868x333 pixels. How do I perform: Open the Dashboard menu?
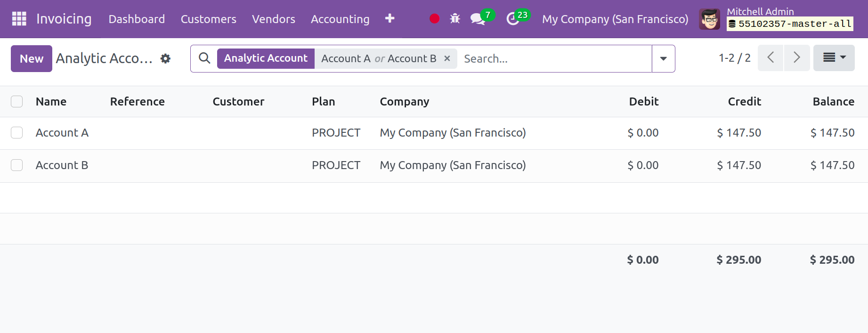pyautogui.click(x=137, y=19)
